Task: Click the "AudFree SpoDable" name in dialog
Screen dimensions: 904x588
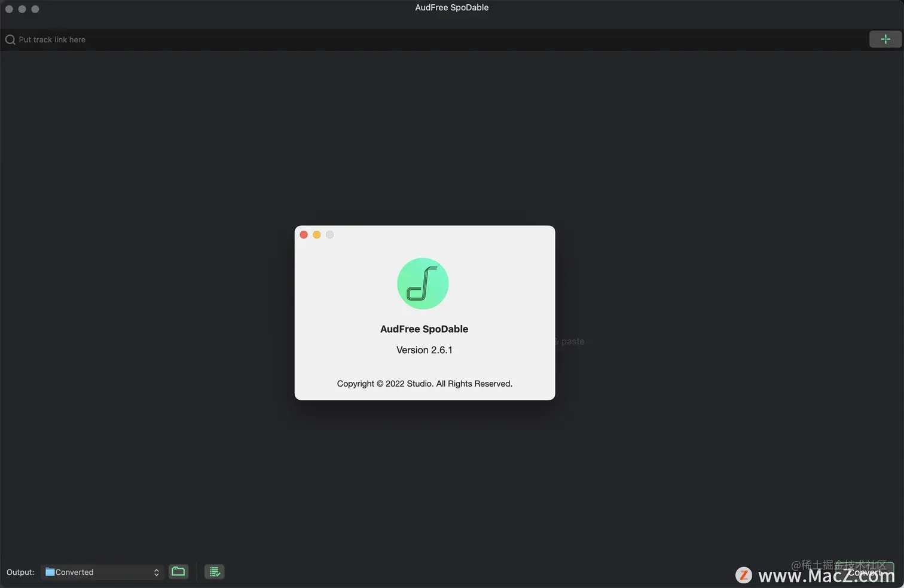Action: coord(424,329)
